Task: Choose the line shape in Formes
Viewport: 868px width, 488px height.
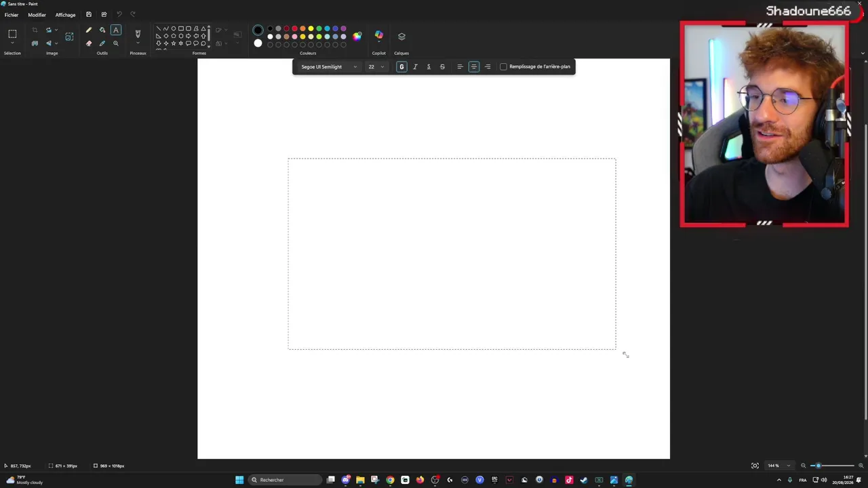Action: coord(159,28)
